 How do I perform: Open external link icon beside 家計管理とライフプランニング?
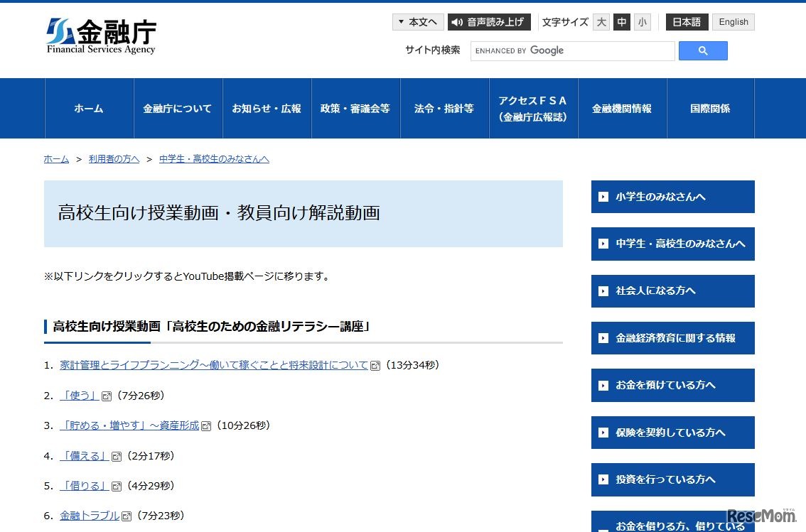(375, 365)
